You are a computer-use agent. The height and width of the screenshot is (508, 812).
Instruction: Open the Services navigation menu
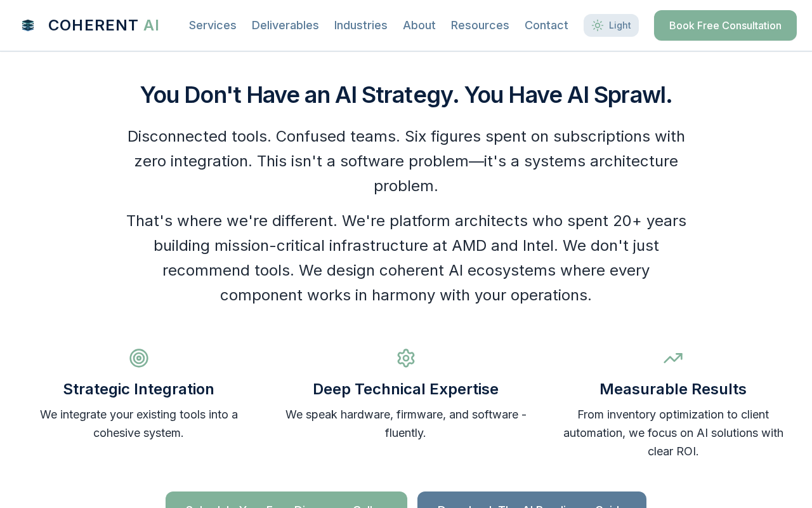(213, 25)
